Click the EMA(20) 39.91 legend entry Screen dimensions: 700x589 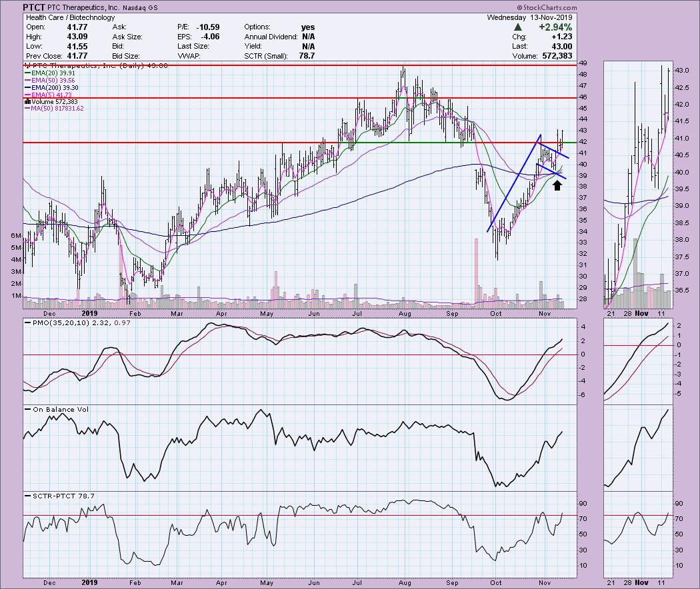[x=51, y=73]
